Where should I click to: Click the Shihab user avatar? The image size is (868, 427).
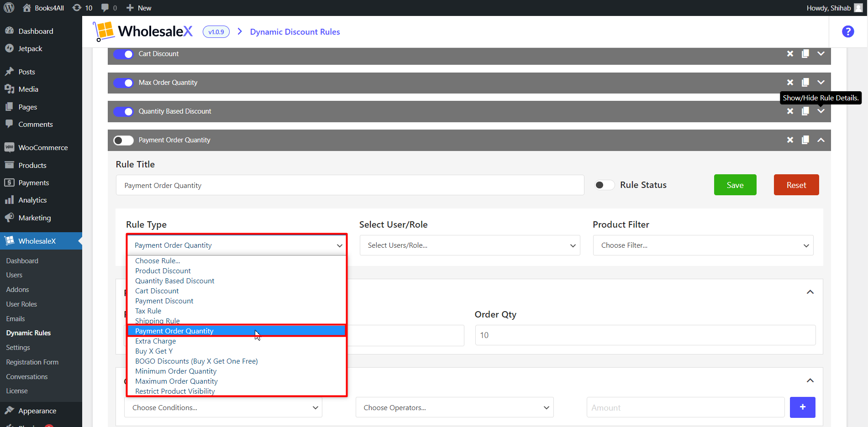coord(858,8)
